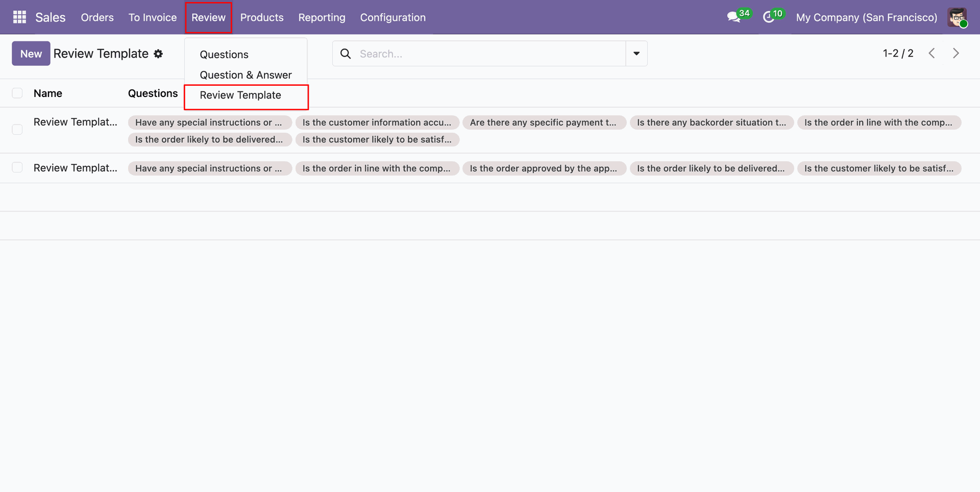The width and height of the screenshot is (980, 492).
Task: Sort by the Name column header
Action: click(x=48, y=93)
